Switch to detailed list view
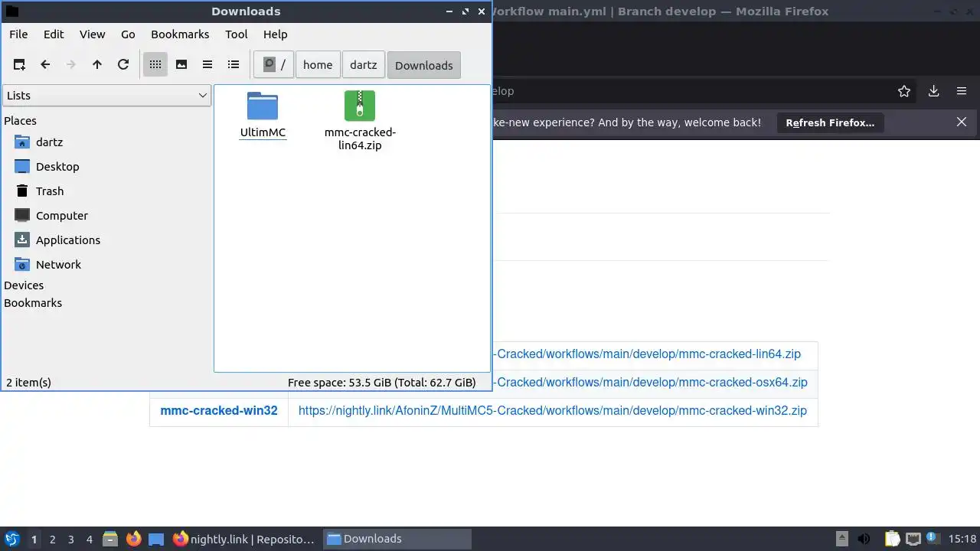Screen dimensions: 980x551 234,65
